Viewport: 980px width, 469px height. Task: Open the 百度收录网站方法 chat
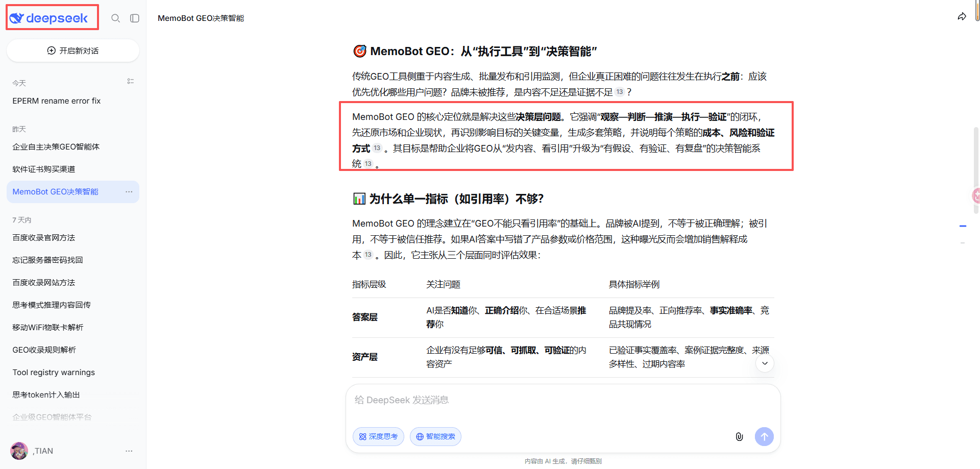73,283
